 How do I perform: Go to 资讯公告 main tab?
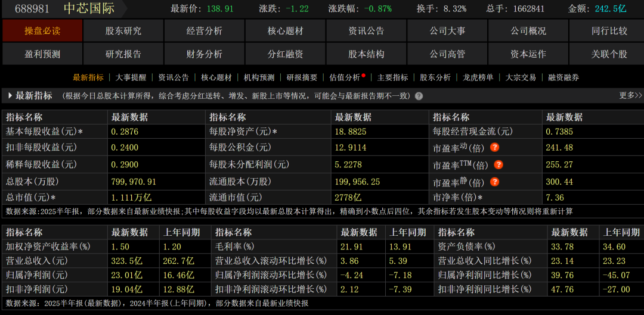[366, 31]
